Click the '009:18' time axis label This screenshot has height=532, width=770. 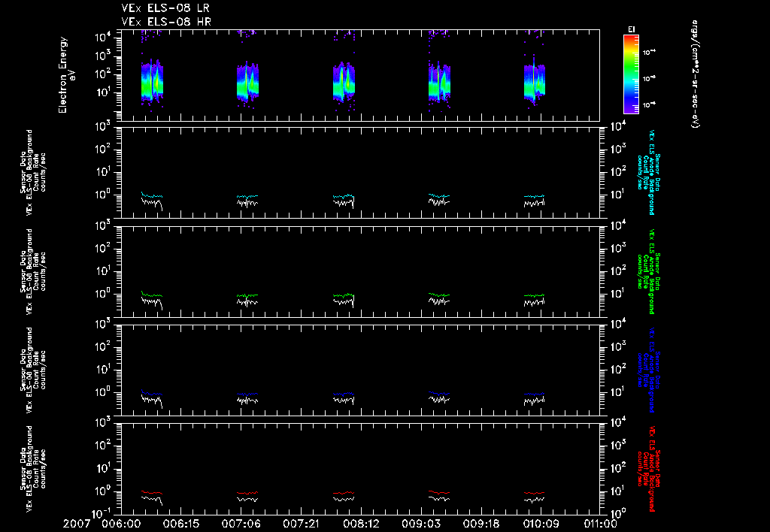[x=480, y=524]
